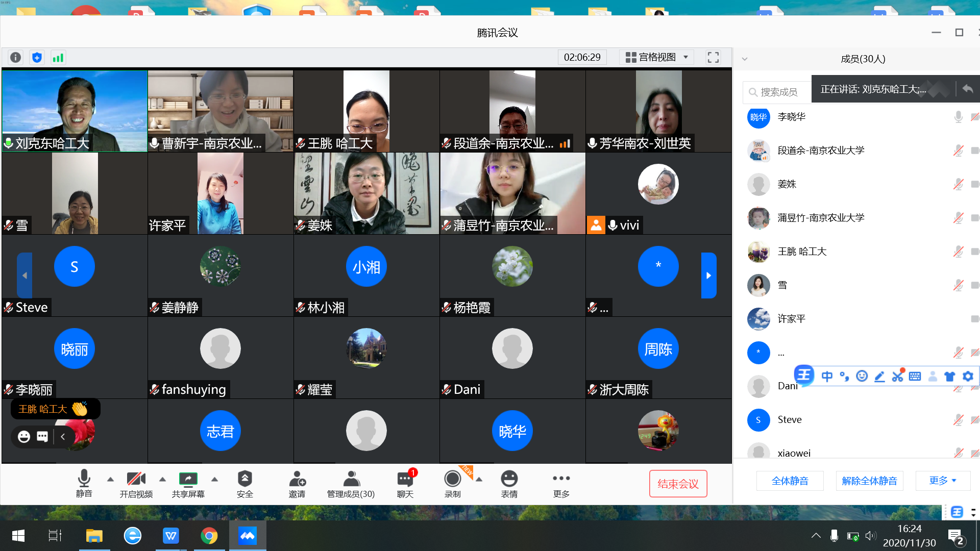Enter fullscreen mode via corner-bracket icon
This screenshot has width=980, height=551.
(x=713, y=57)
